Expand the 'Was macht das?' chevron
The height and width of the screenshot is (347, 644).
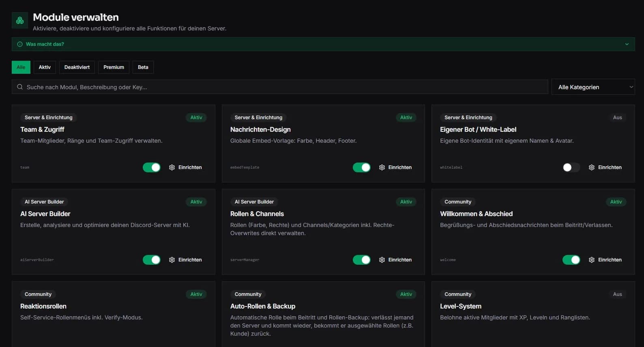(627, 44)
